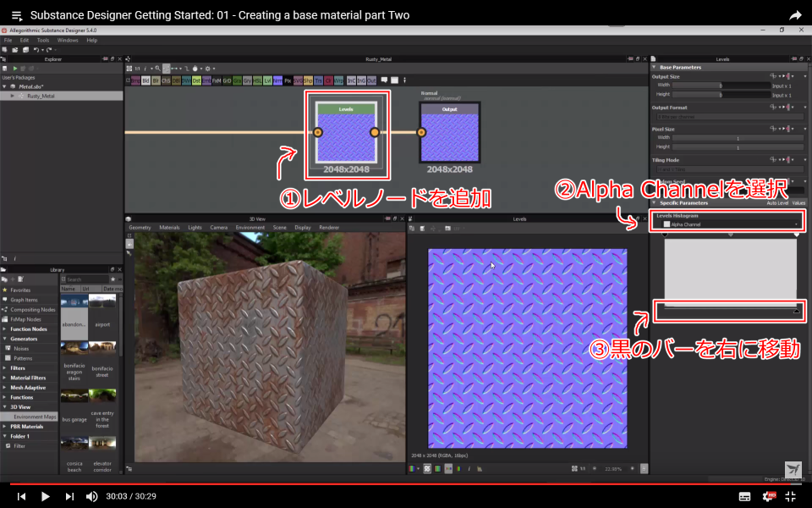Open Alpha Channel histogram dropdown
812x508 pixels.
tap(730, 224)
